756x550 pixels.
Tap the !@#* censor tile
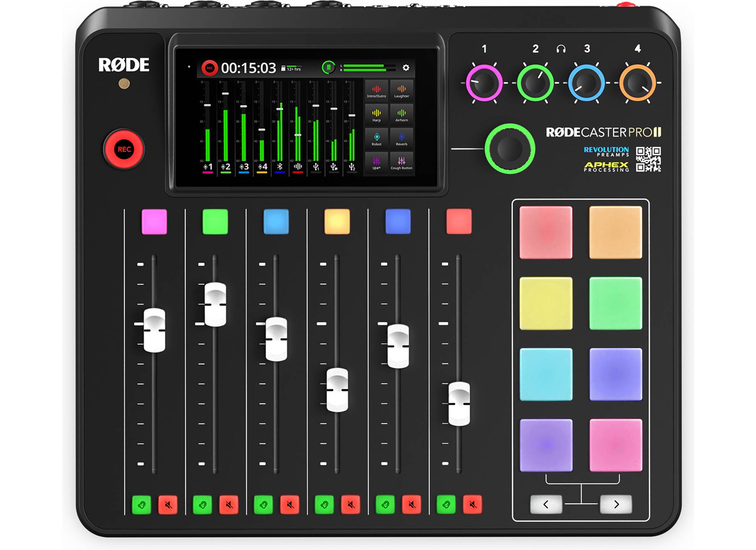(x=376, y=163)
